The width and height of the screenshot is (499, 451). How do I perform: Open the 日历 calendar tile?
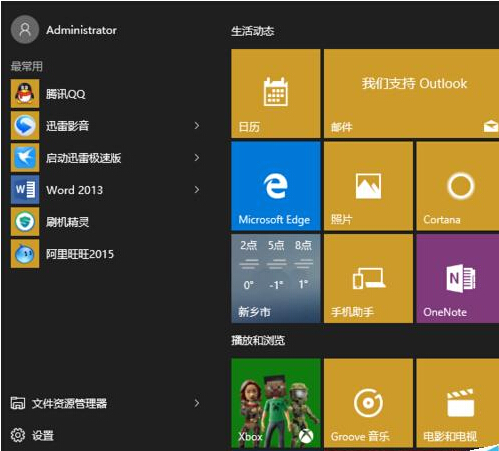pos(276,93)
